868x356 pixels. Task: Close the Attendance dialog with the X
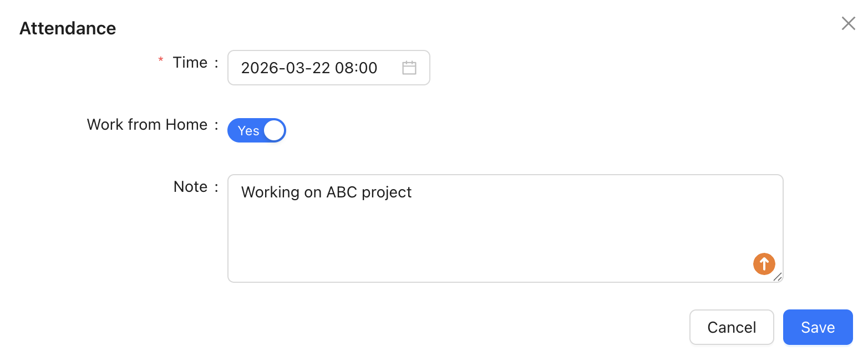pos(848,23)
